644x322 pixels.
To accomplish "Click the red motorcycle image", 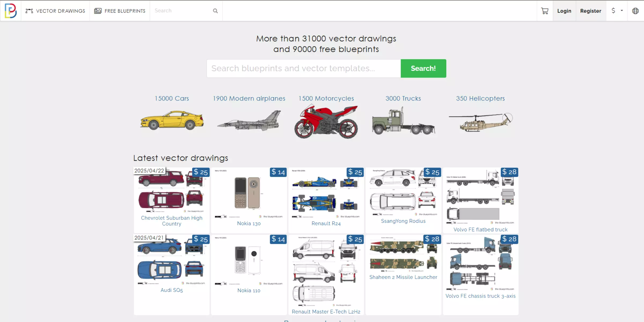I will tap(326, 122).
